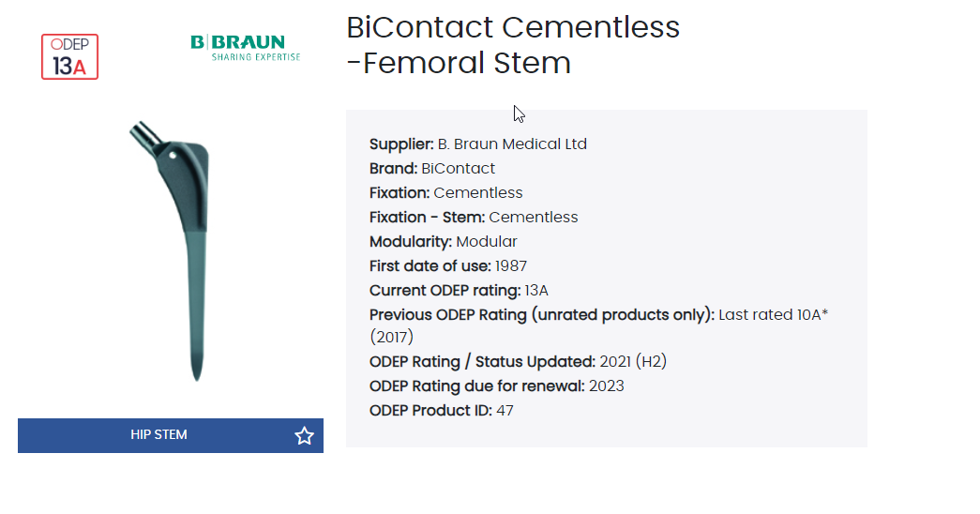Click the bold Fixation - Stem label
The image size is (980, 514).
[x=427, y=218]
